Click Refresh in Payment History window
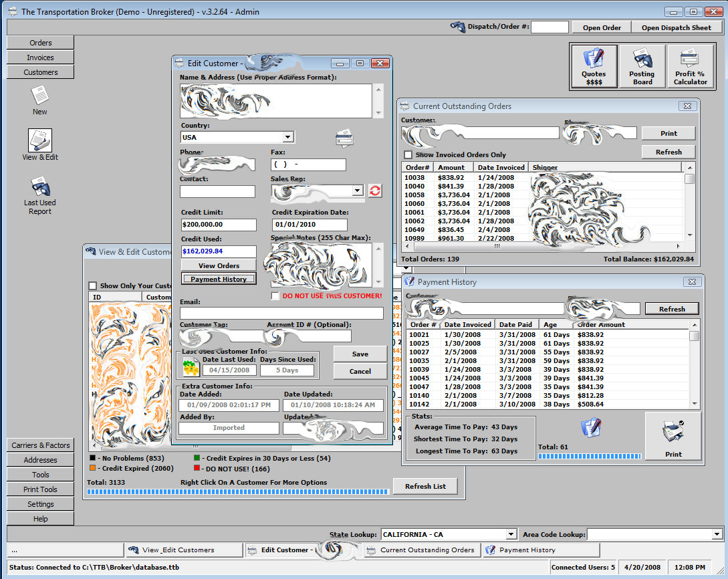The image size is (728, 579). coord(672,309)
